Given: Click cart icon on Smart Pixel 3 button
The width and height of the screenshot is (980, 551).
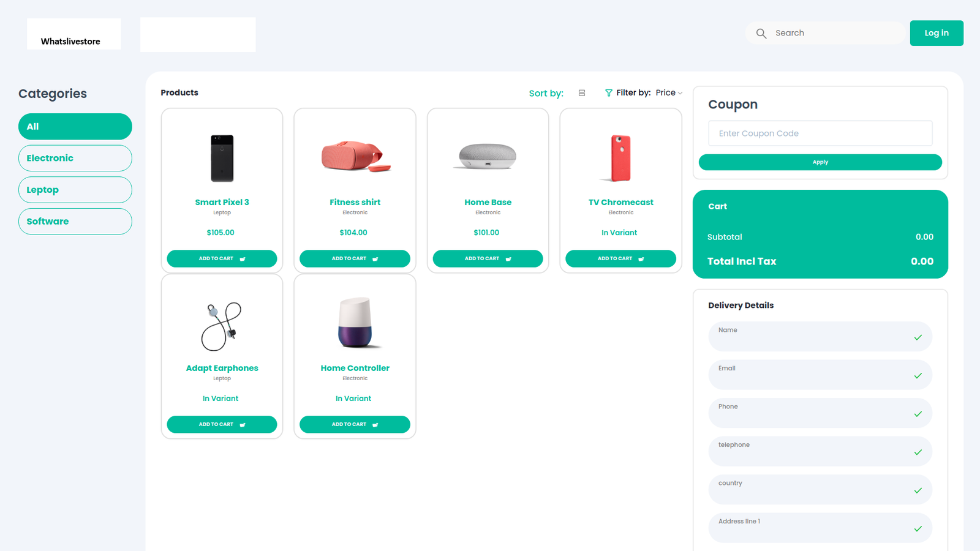Looking at the screenshot, I should tap(243, 259).
